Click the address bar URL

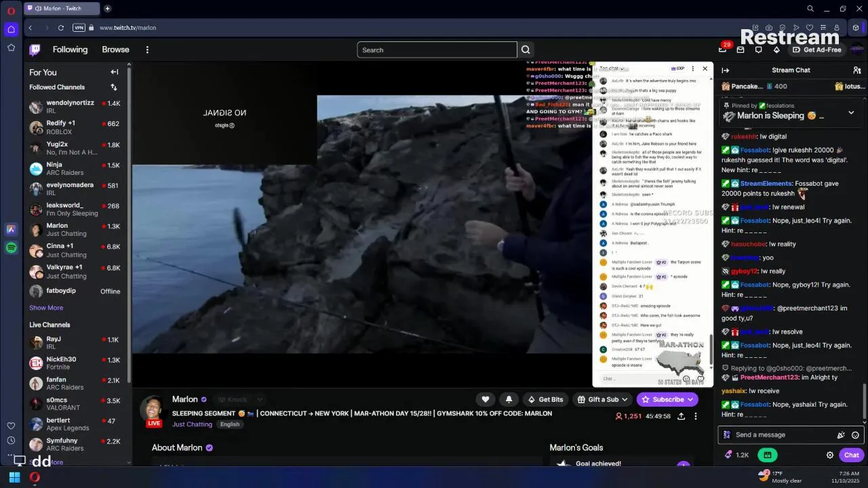pos(127,28)
